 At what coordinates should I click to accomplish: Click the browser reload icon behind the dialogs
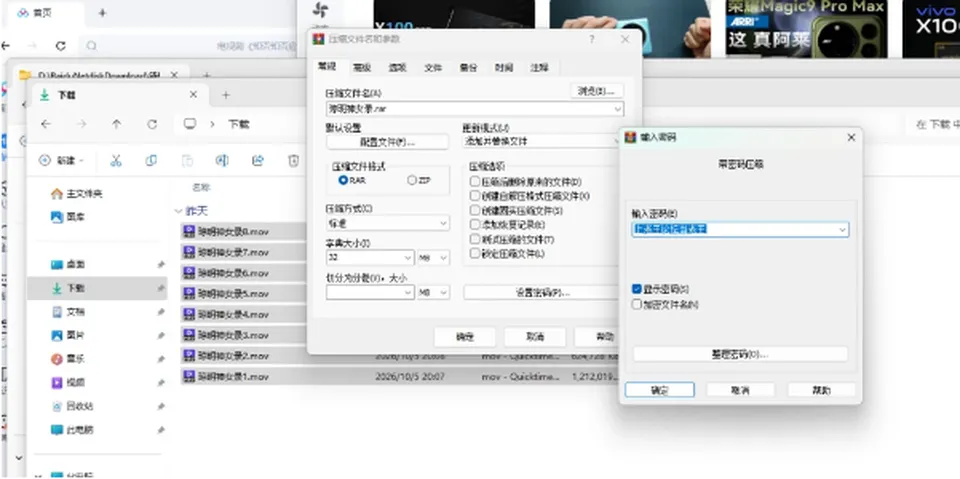pyautogui.click(x=60, y=45)
